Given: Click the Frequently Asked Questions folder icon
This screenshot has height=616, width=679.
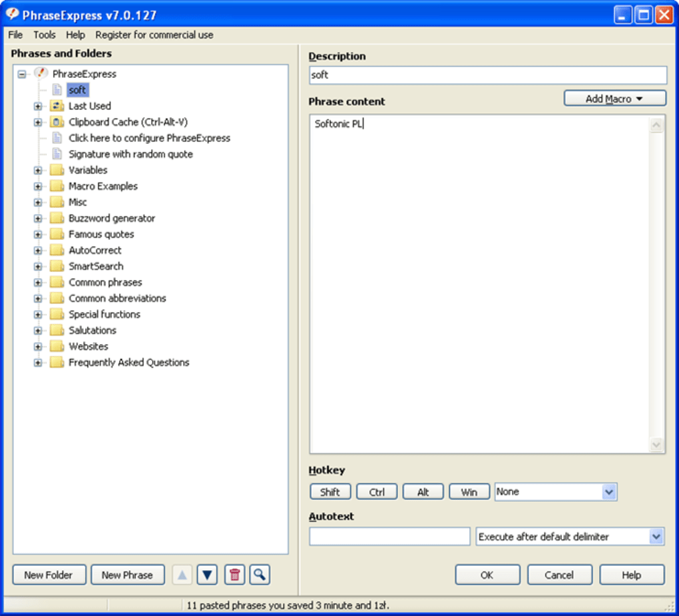Looking at the screenshot, I should click(x=57, y=362).
